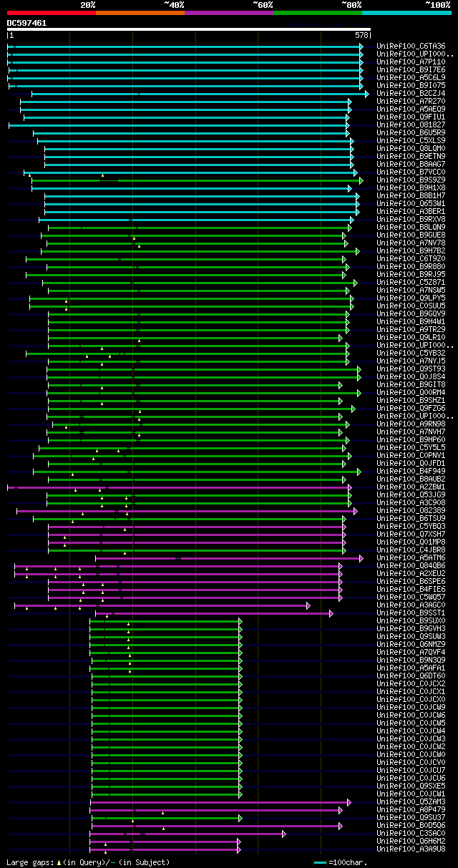Select the UniRef100_Q8LQM0 hit
This screenshot has width=458, height=868.
pos(411,148)
